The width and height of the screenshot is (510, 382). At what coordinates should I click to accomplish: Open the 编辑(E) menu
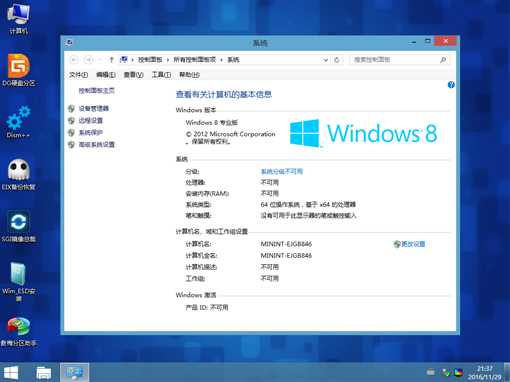point(106,75)
